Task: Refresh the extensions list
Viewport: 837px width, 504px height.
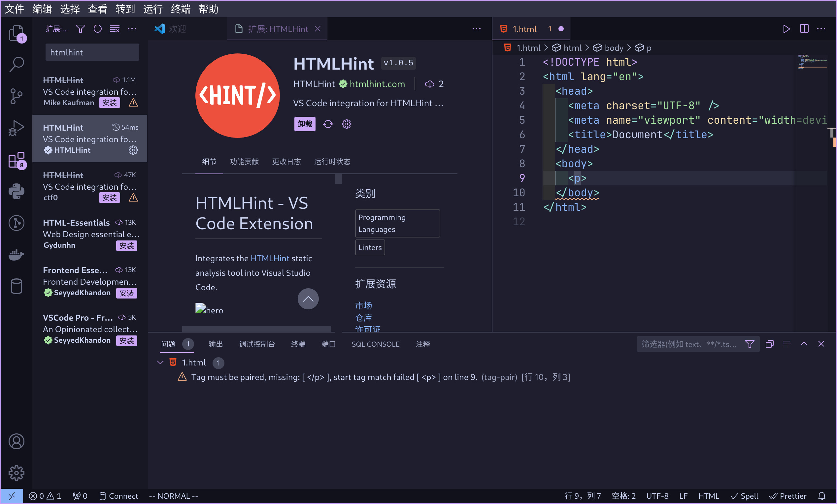Action: (97, 29)
